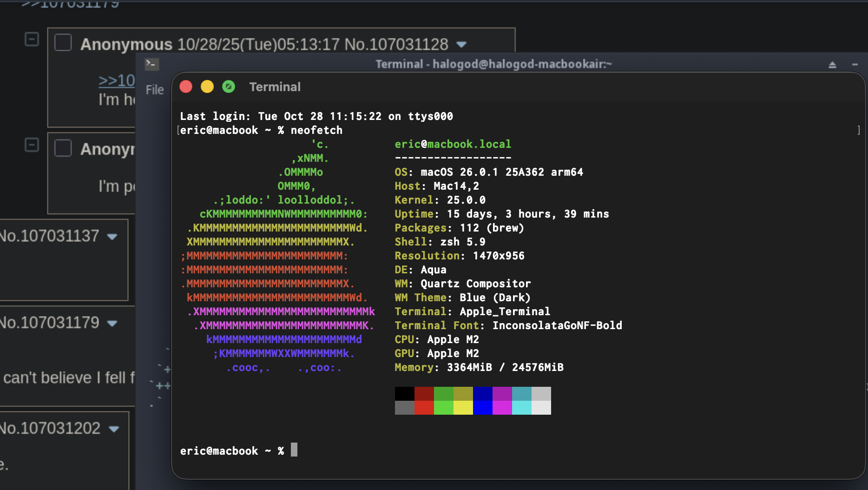Click the bright blue block in the bottom palette row
The image size is (868, 490).
[483, 407]
